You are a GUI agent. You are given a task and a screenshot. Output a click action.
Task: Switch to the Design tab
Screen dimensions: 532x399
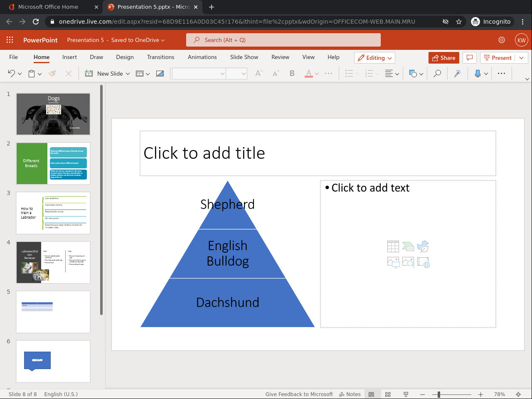125,57
